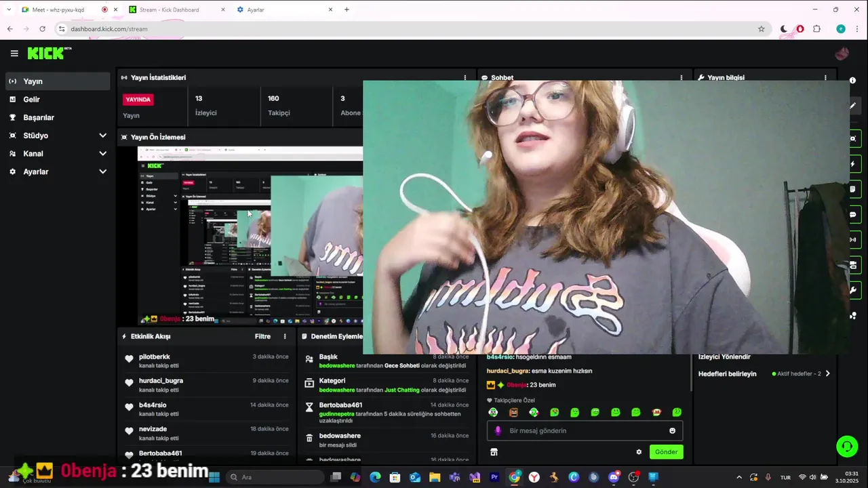Click the Başlık moderation entry
Screen dimensions: 868x488
387,361
